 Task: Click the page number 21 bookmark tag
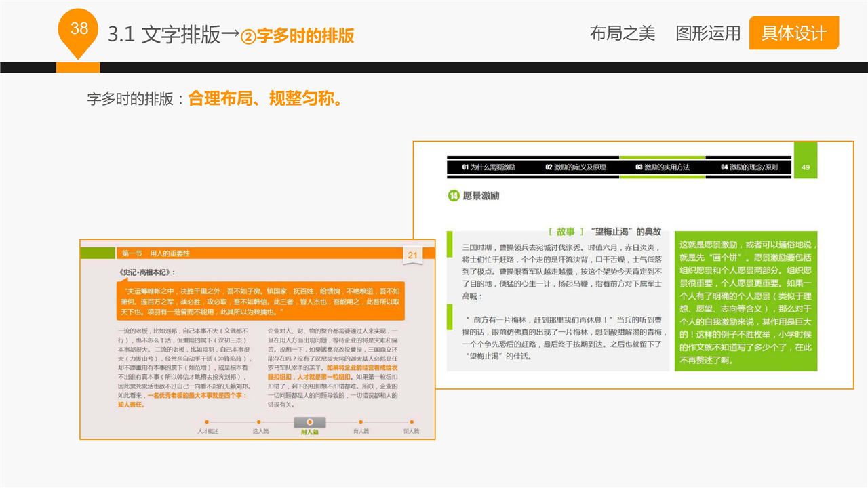tap(412, 255)
